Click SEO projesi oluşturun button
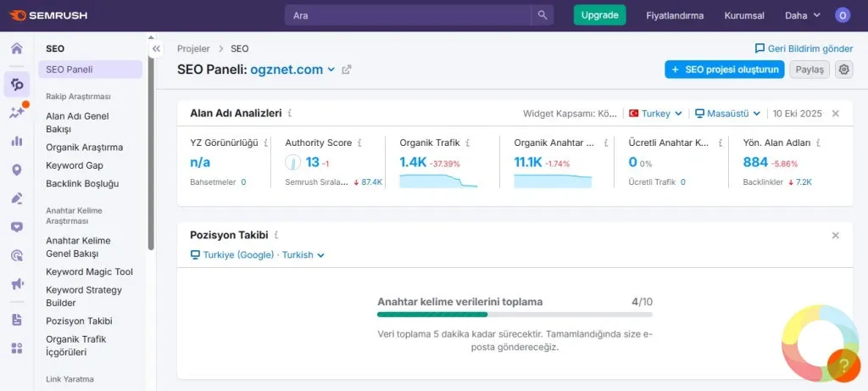Image resolution: width=868 pixels, height=391 pixels. [724, 70]
